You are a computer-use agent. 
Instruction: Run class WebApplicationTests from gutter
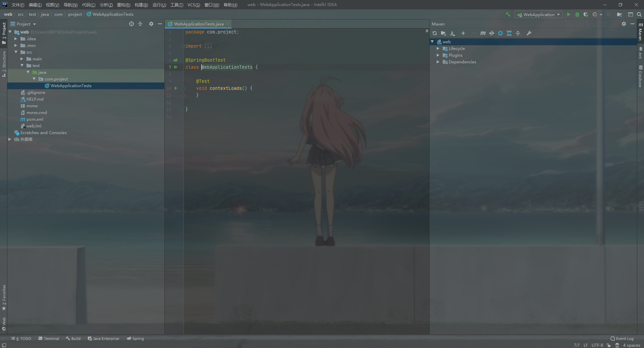(175, 67)
